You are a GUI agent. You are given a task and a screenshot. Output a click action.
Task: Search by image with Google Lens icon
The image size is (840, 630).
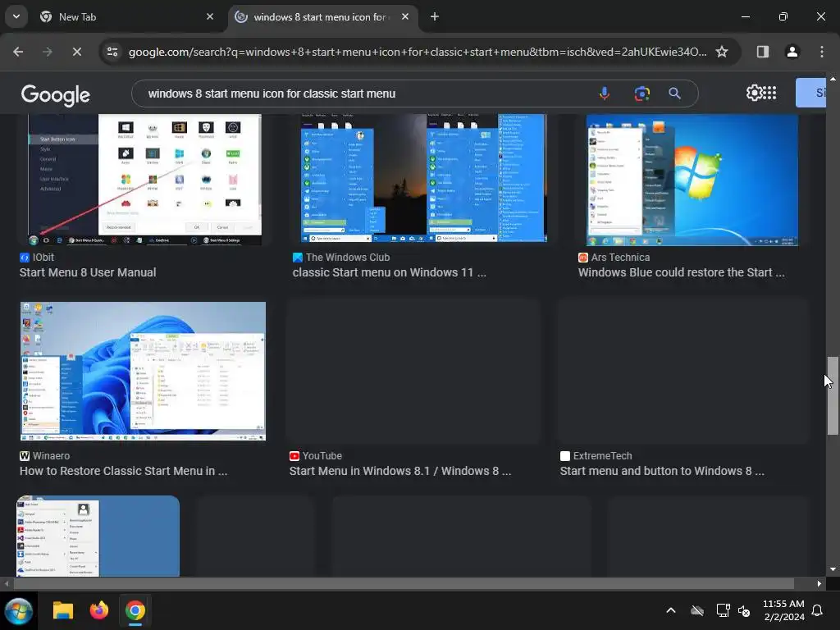click(641, 94)
